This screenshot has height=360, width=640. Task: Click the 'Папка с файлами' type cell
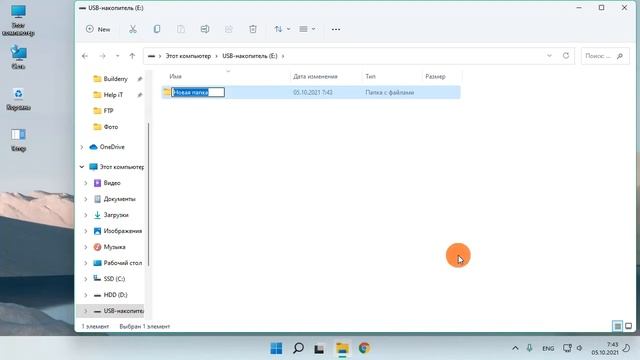(389, 92)
